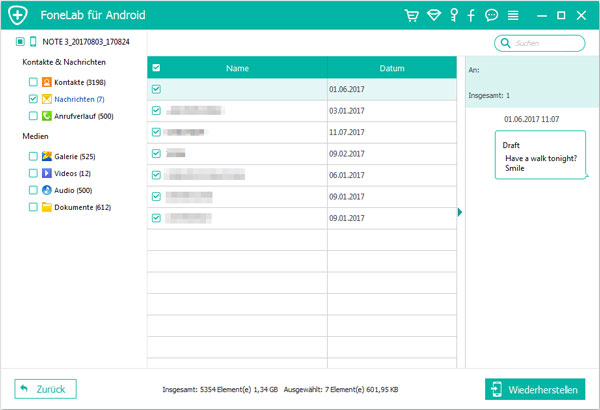Screen dimensions: 600x410
Task: Click the Suchen search field
Action: [540, 43]
